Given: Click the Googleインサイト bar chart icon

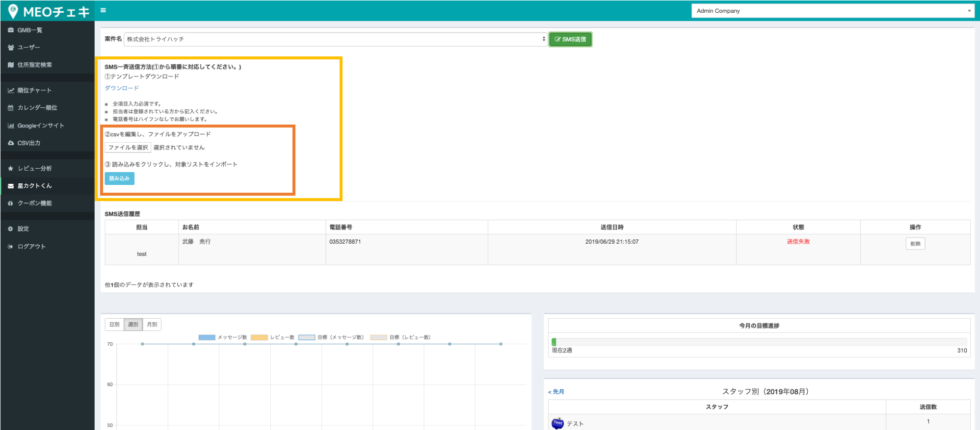Looking at the screenshot, I should point(11,126).
